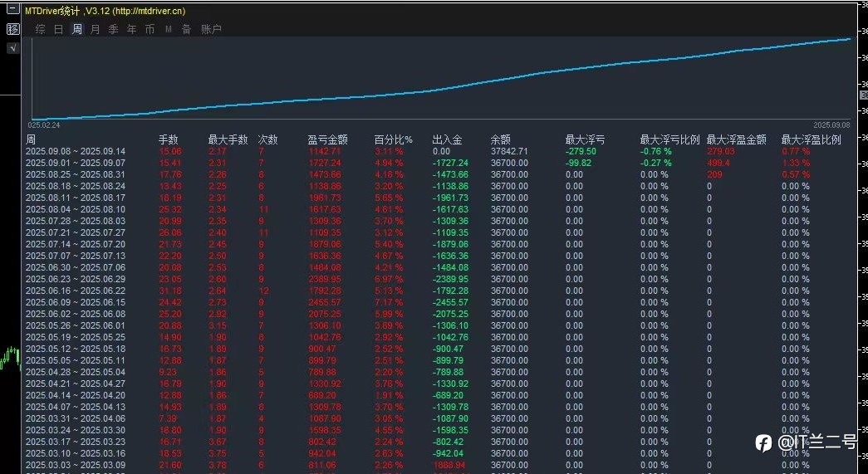Switch to the 日 daily tab
Image resolution: width=868 pixels, height=474 pixels.
coord(59,29)
